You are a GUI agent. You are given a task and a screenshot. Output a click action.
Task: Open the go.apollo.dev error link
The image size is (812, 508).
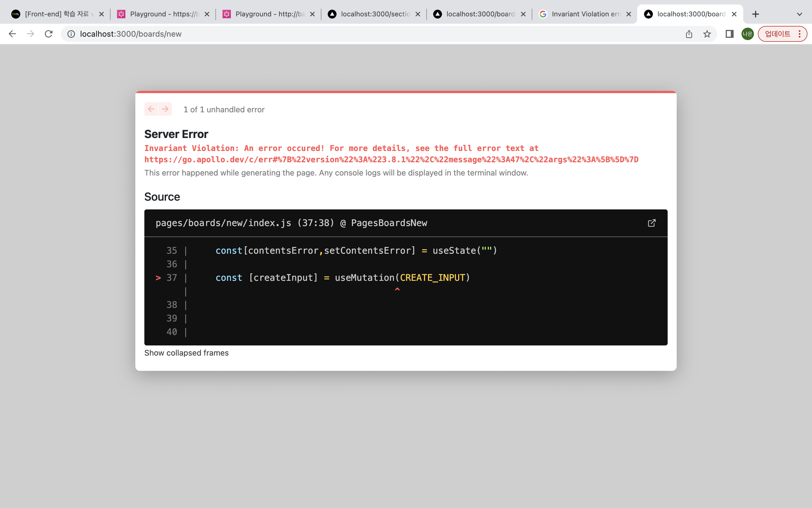(391, 159)
